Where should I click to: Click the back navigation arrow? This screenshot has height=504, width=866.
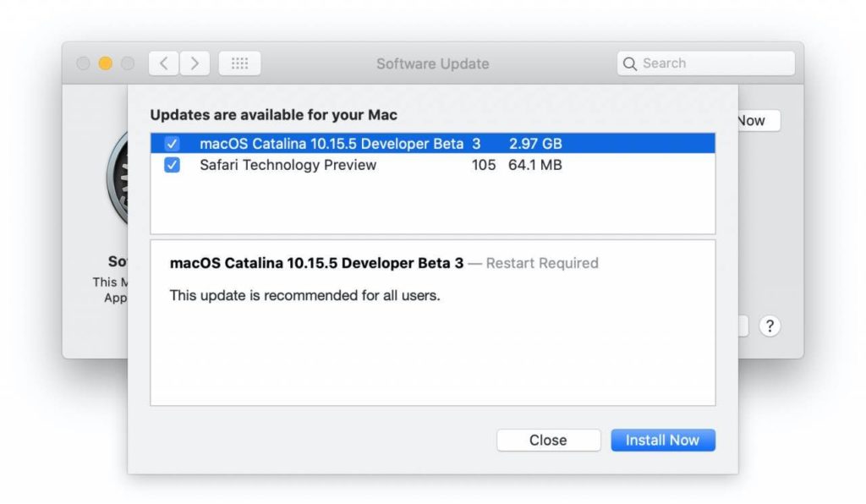164,63
